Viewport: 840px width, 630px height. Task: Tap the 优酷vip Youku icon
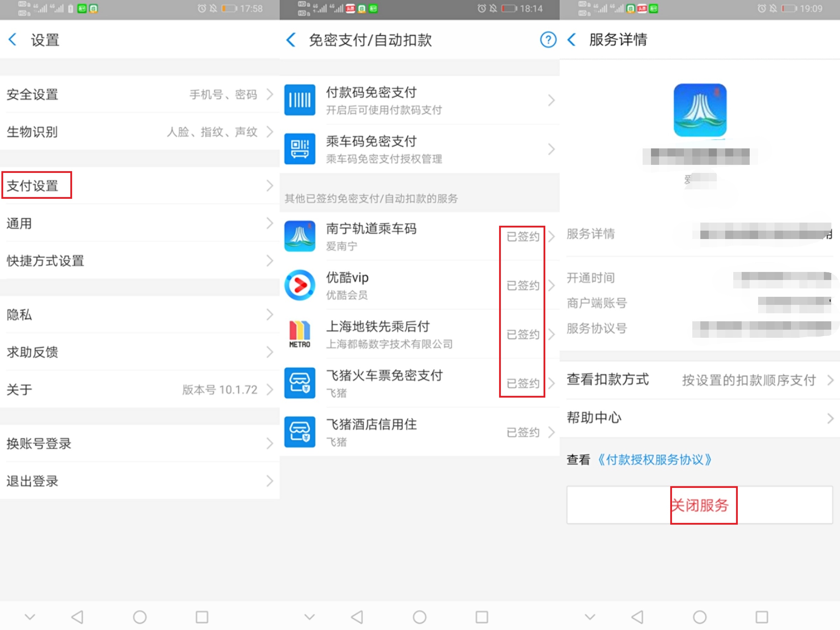[300, 285]
